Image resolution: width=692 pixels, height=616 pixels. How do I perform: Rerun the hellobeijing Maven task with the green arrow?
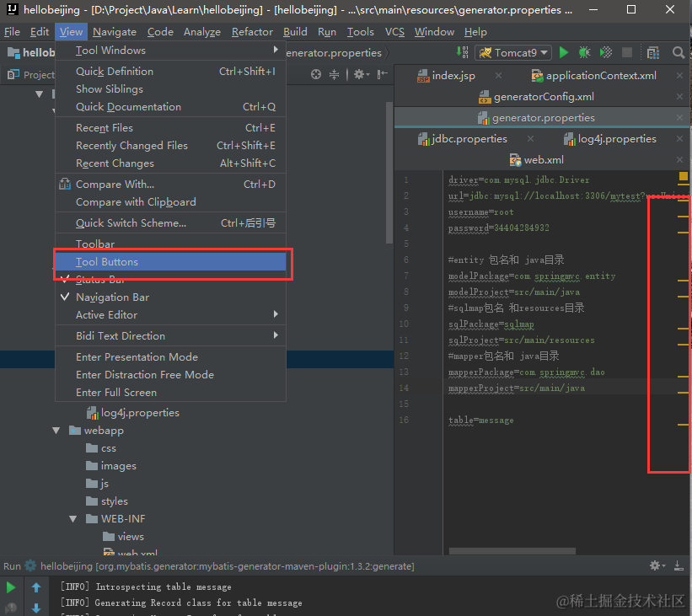(12, 587)
